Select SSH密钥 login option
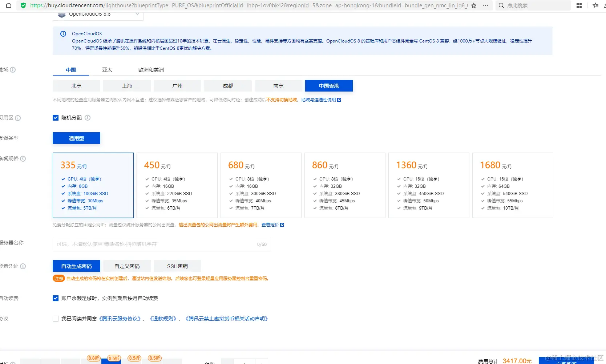 click(x=177, y=266)
